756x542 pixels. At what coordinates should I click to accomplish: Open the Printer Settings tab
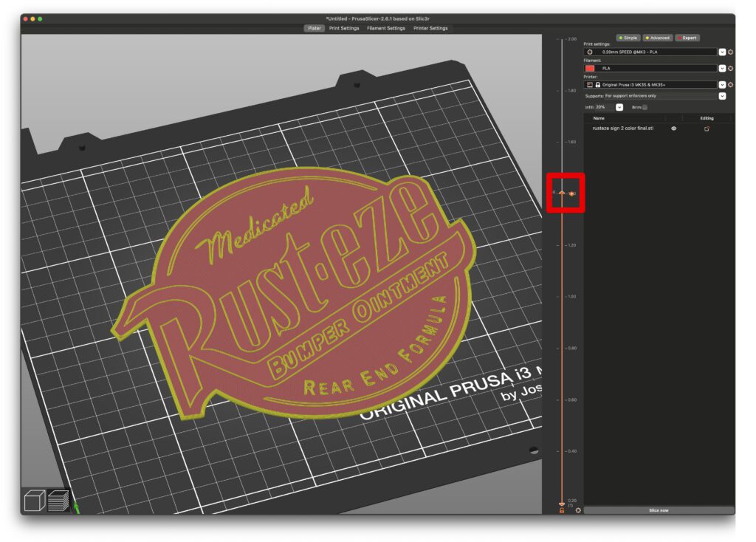click(431, 28)
